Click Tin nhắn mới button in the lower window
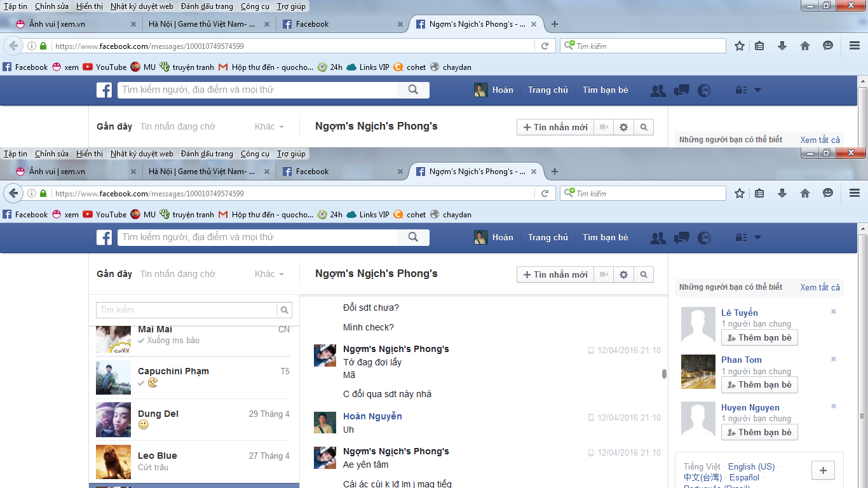 click(x=555, y=274)
